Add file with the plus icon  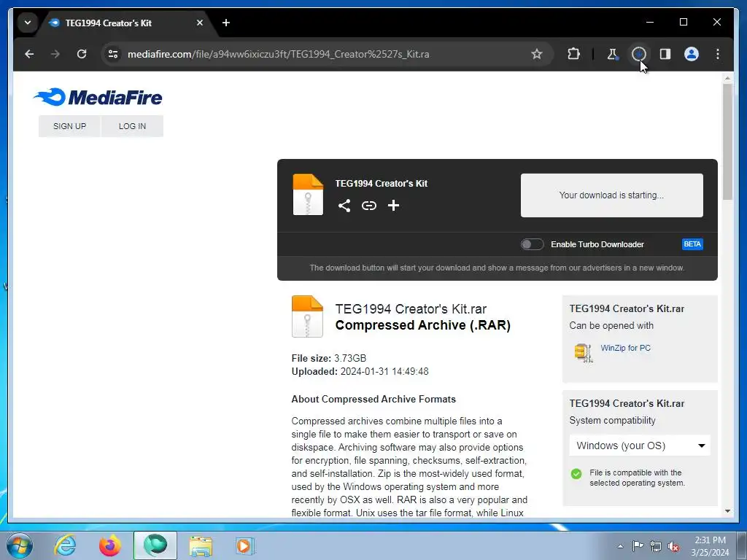[393, 206]
